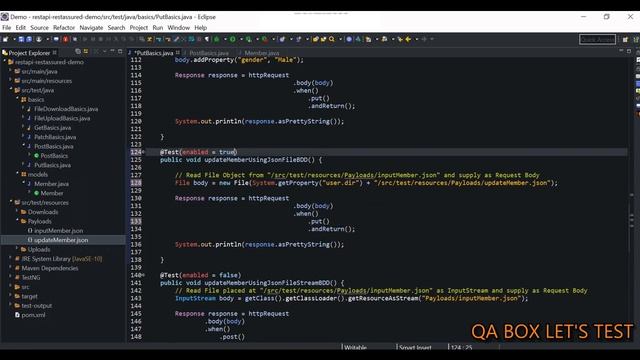Open the Navigate menu
640x360 pixels.
click(91, 28)
